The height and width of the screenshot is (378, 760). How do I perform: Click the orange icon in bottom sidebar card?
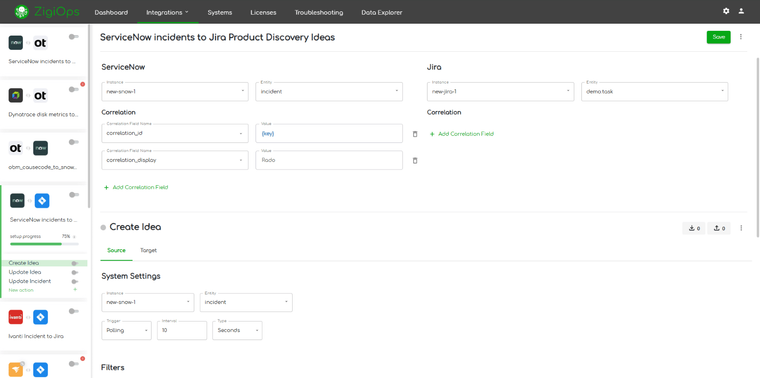pyautogui.click(x=16, y=370)
